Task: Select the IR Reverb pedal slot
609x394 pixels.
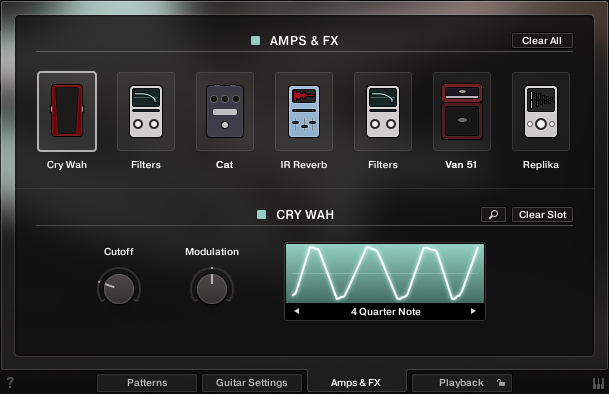Action: click(304, 112)
